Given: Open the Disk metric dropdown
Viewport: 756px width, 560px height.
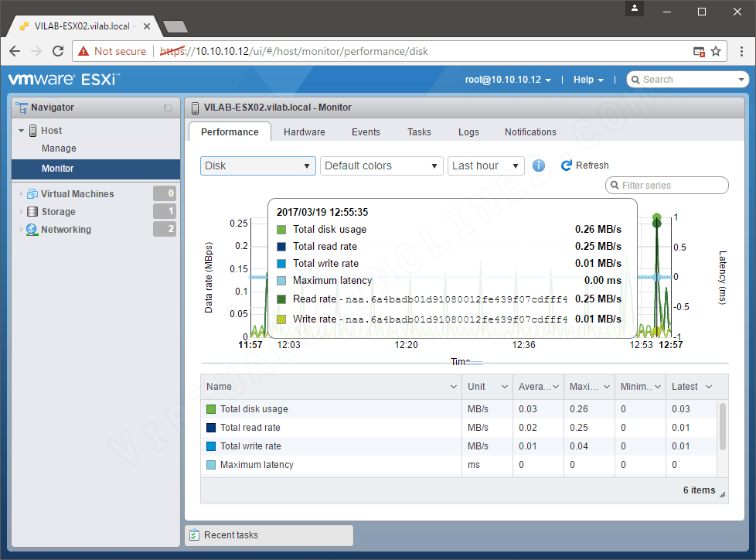Looking at the screenshot, I should coord(258,166).
